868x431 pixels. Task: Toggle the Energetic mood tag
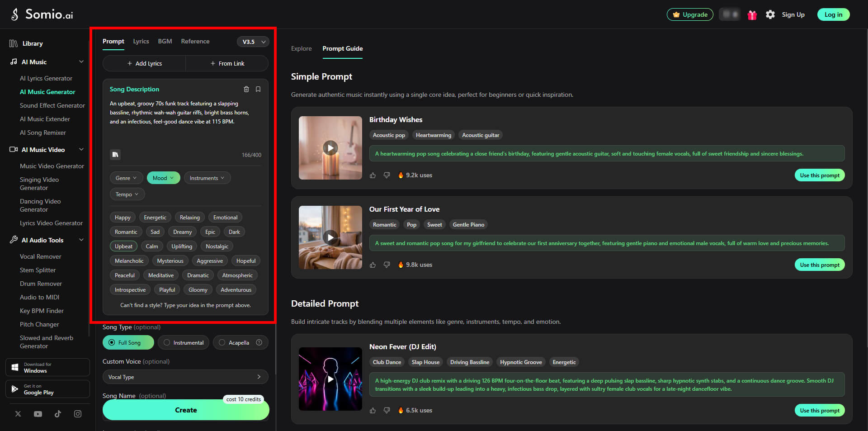(x=155, y=218)
